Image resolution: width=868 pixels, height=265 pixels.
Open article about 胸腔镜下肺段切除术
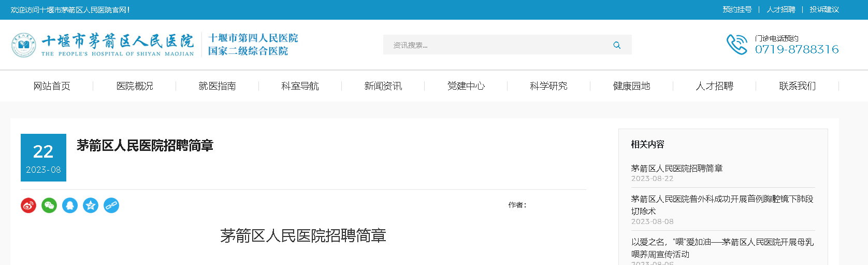pyautogui.click(x=722, y=205)
